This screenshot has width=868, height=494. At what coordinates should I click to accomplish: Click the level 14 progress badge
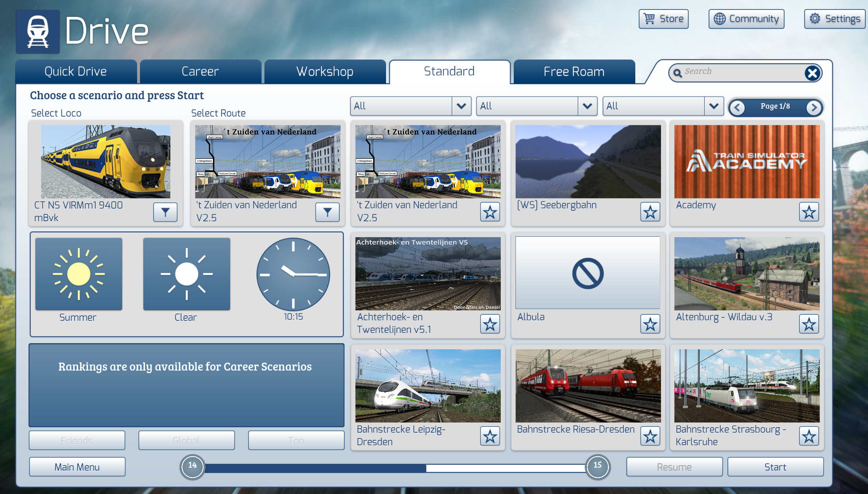pyautogui.click(x=193, y=467)
